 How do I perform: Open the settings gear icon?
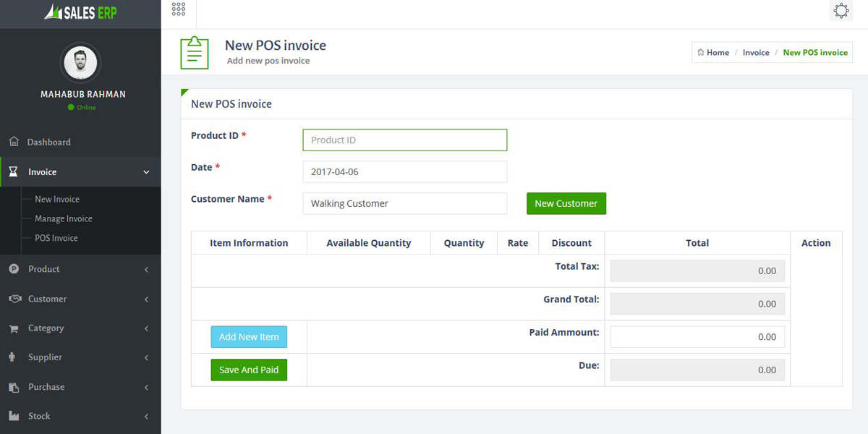tap(841, 11)
